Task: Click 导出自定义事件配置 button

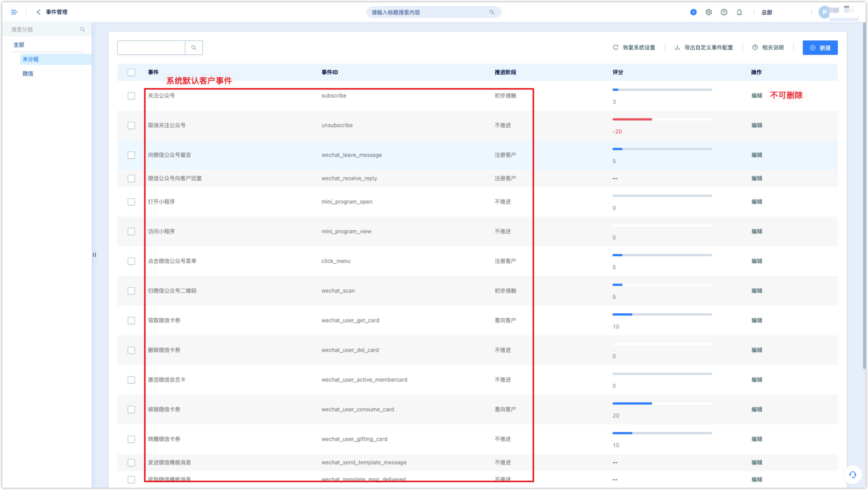Action: point(704,47)
